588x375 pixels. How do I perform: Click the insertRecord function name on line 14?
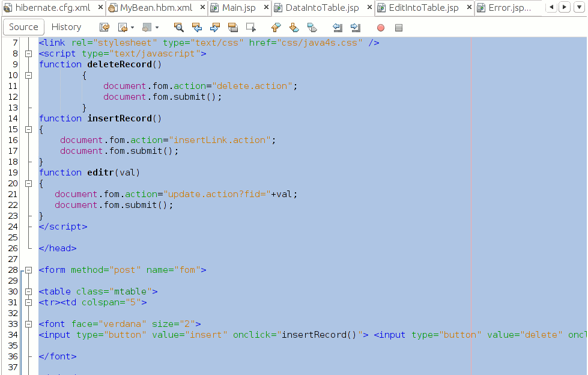(x=120, y=118)
